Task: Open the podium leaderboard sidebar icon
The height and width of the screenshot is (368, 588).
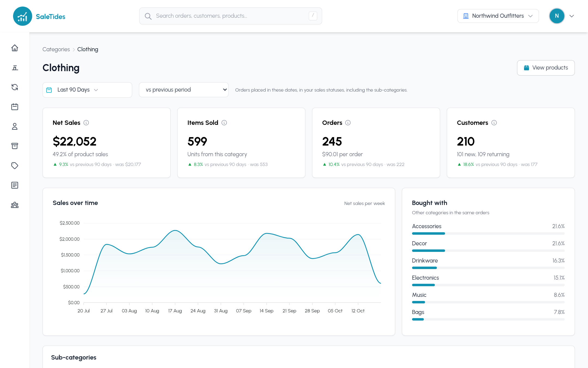Action: (x=15, y=68)
